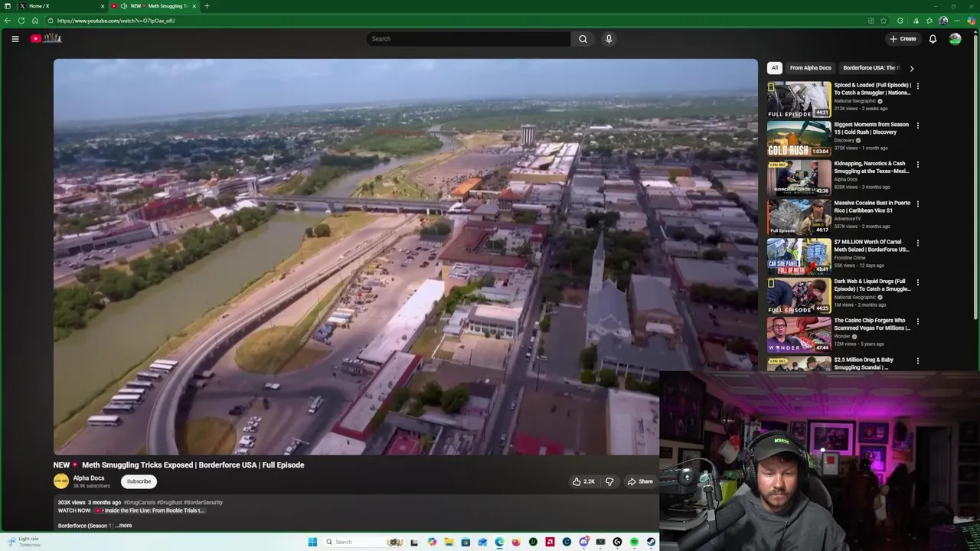Open the Alpha Docs channel avatar
Viewport: 980px width, 551px height.
(60, 481)
